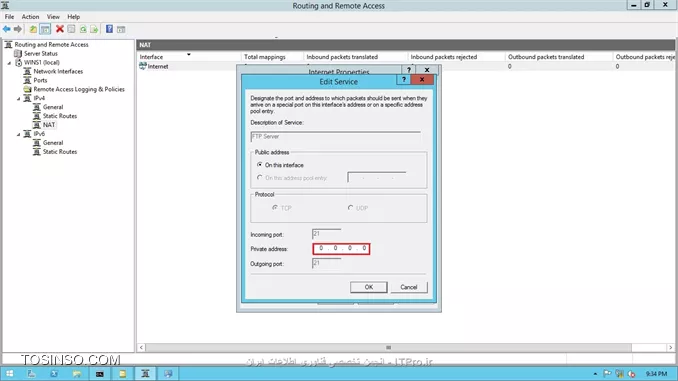Cancel the Edit Service dialog
The width and height of the screenshot is (678, 381).
click(409, 287)
